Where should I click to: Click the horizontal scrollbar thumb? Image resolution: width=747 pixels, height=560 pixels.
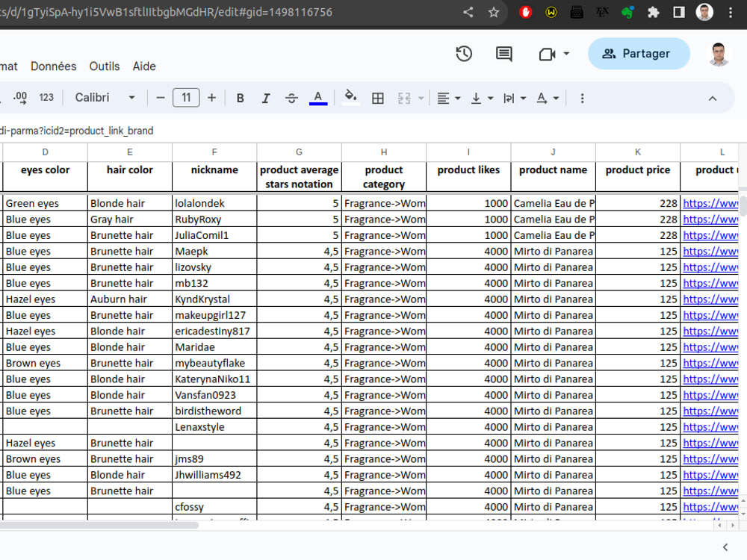pyautogui.click(x=99, y=525)
